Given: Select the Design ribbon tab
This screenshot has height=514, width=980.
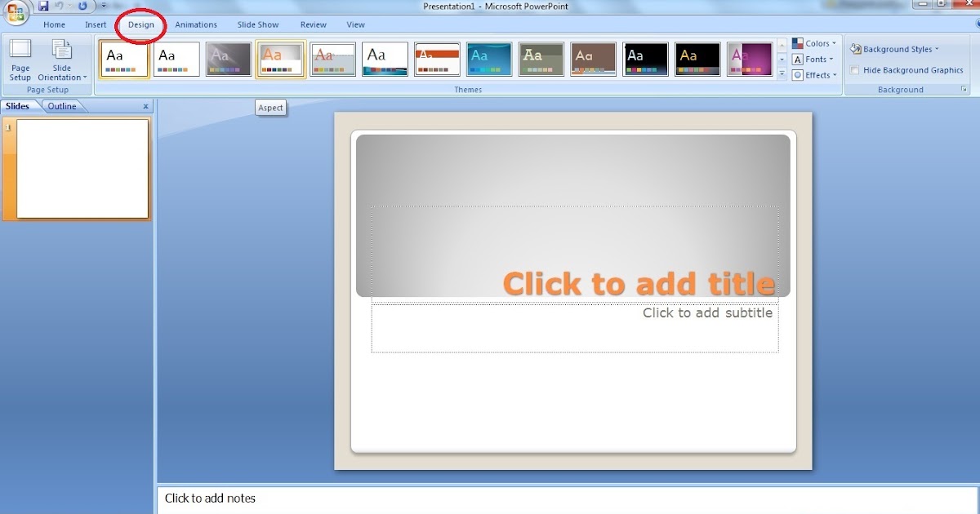Looking at the screenshot, I should click(x=140, y=24).
